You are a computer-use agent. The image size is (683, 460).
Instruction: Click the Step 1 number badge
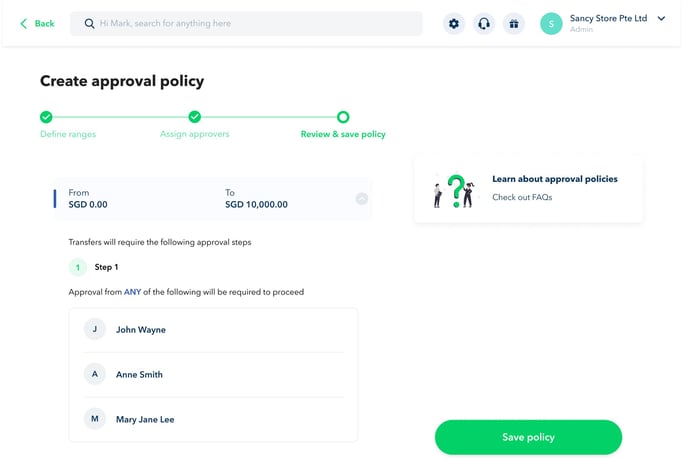[x=78, y=267]
